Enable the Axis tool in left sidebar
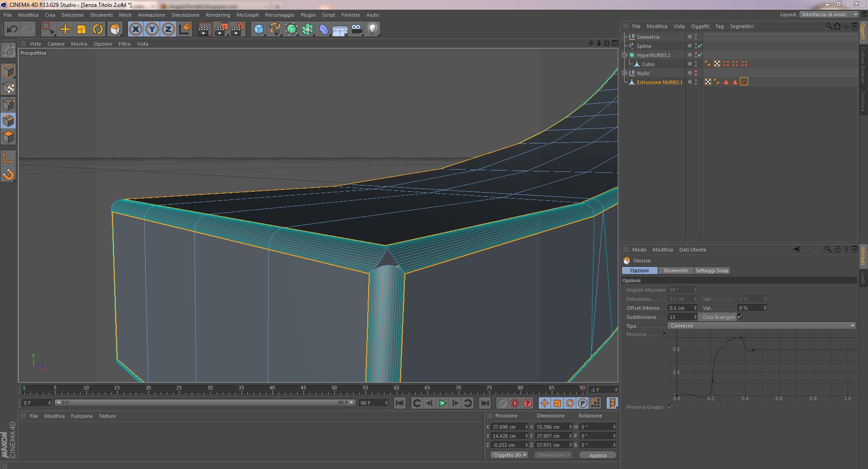868x469 pixels. tap(9, 158)
